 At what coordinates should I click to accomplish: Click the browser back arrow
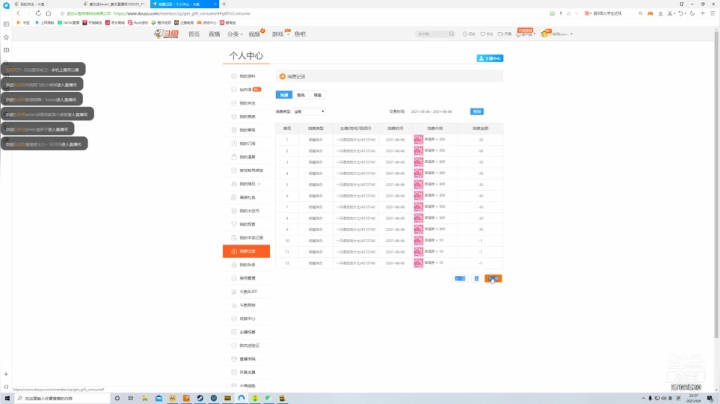[18, 13]
